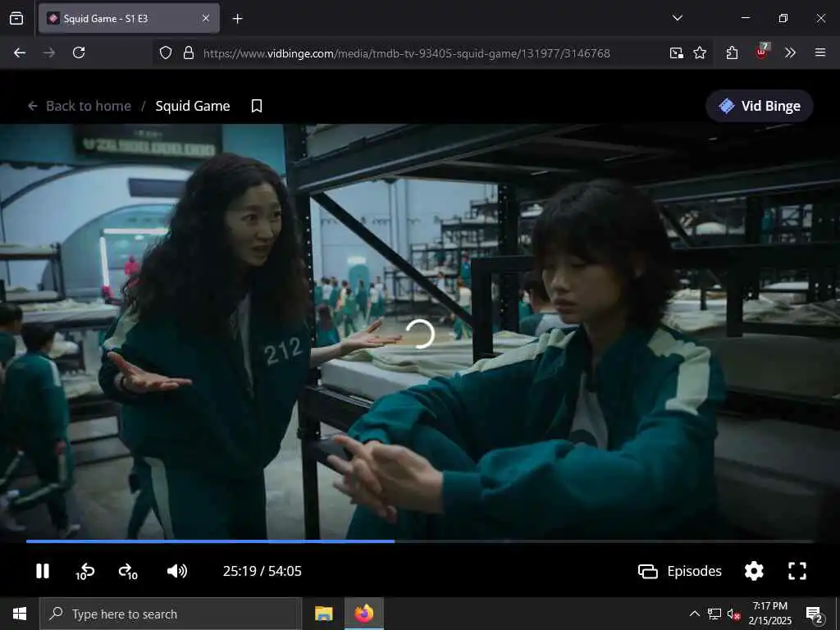Image resolution: width=840 pixels, height=630 pixels.
Task: List all tabs dropdown
Action: click(677, 18)
